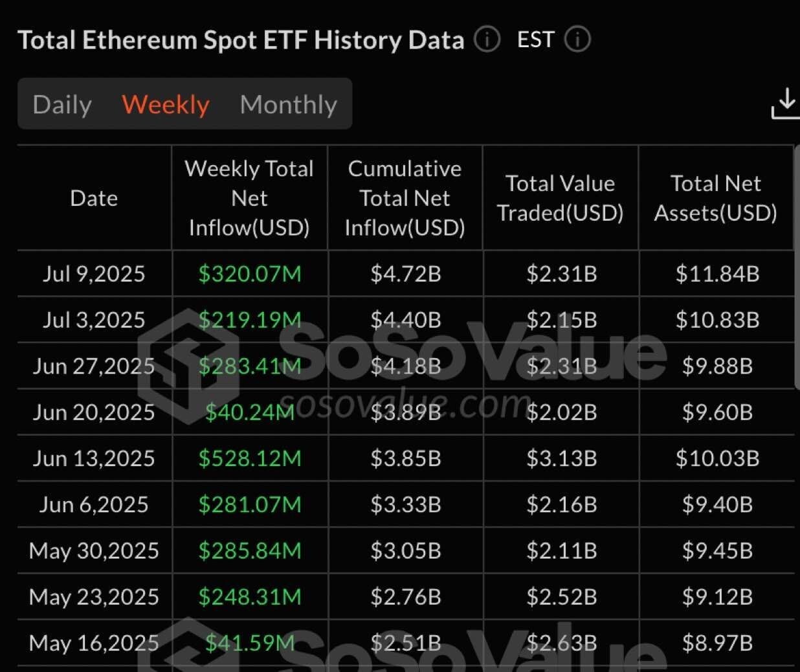This screenshot has width=800, height=672.
Task: Click the EST timezone info icon
Action: (577, 39)
